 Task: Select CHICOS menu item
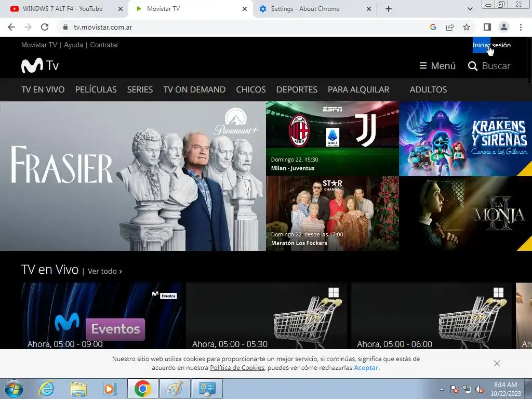(x=251, y=89)
